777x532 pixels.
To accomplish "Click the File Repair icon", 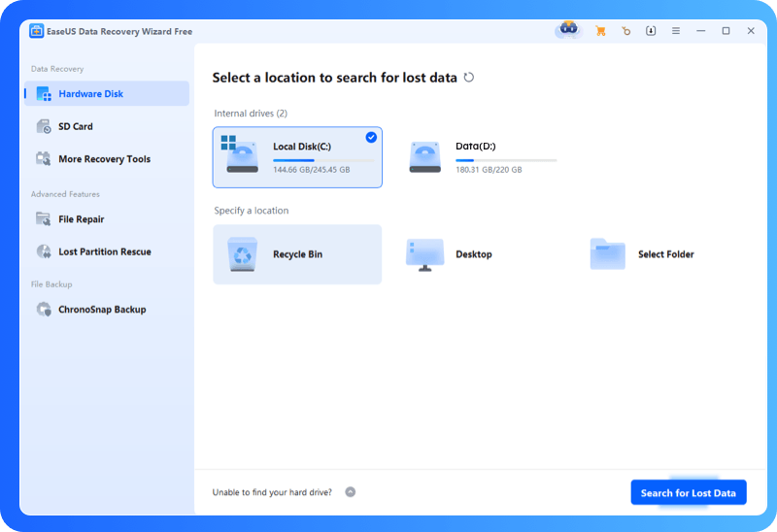I will point(44,219).
